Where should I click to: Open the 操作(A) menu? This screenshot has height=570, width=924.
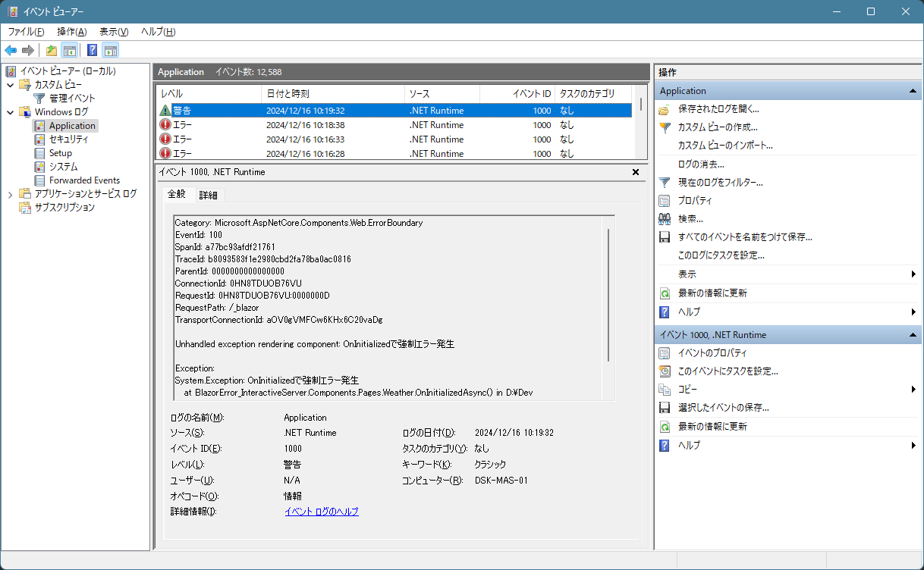[72, 32]
